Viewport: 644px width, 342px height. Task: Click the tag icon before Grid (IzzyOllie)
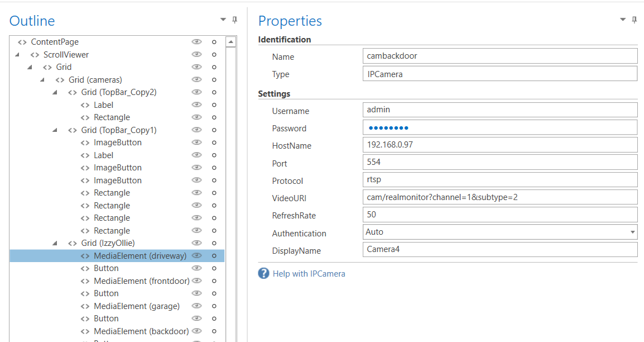pyautogui.click(x=73, y=243)
